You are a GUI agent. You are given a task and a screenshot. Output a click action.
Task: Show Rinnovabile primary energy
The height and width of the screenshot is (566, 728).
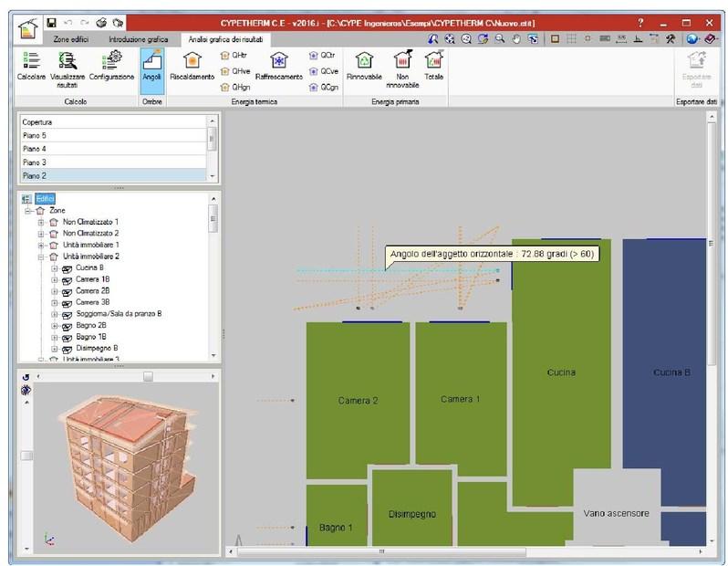(x=364, y=66)
